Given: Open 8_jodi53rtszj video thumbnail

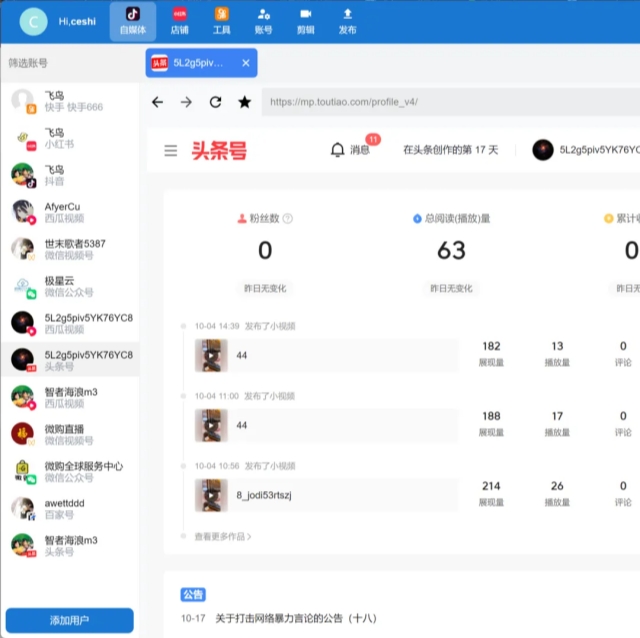Looking at the screenshot, I should tap(211, 495).
